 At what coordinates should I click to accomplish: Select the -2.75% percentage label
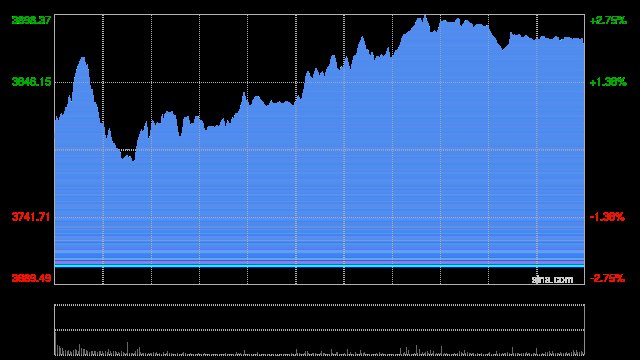tap(607, 278)
